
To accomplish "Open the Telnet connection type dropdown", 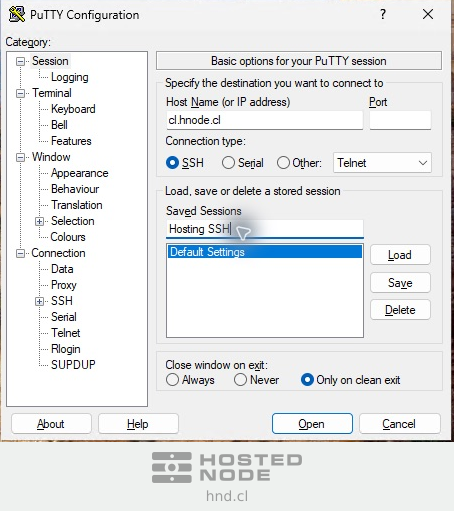I will coord(382,163).
